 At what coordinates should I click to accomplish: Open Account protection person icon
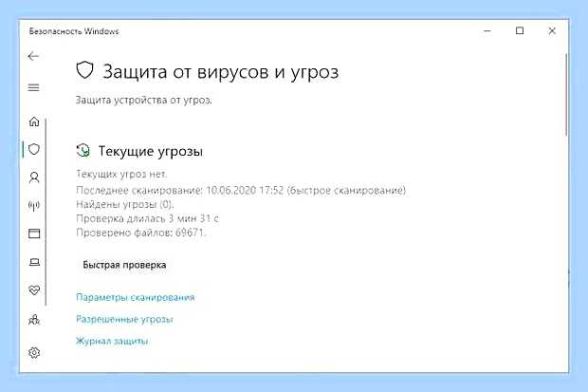34,177
